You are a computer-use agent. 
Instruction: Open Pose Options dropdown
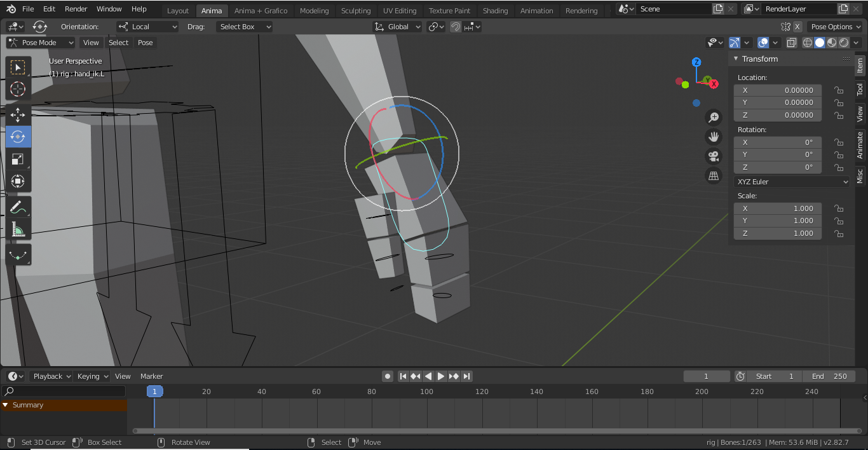pyautogui.click(x=835, y=27)
